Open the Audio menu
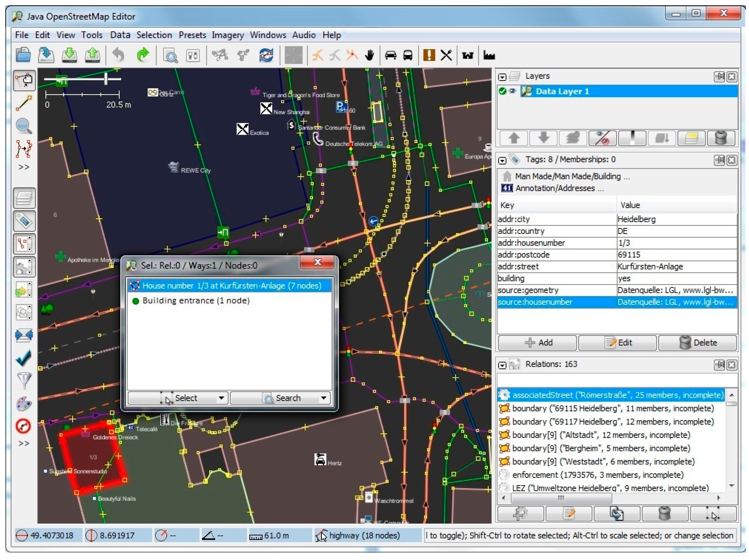The image size is (749, 560). (304, 35)
